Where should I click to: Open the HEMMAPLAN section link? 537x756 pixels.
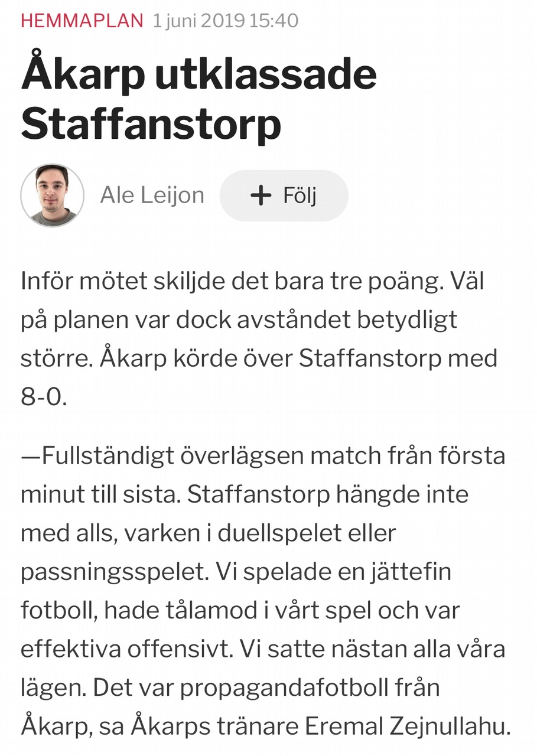[x=82, y=21]
